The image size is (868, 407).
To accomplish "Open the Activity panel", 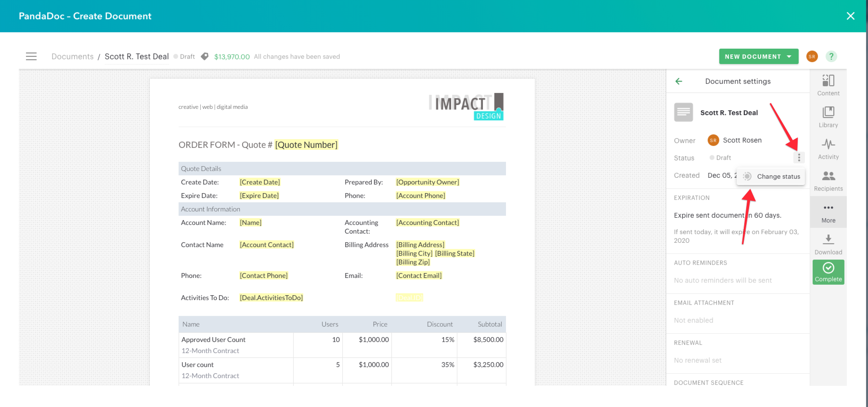I will (x=828, y=149).
